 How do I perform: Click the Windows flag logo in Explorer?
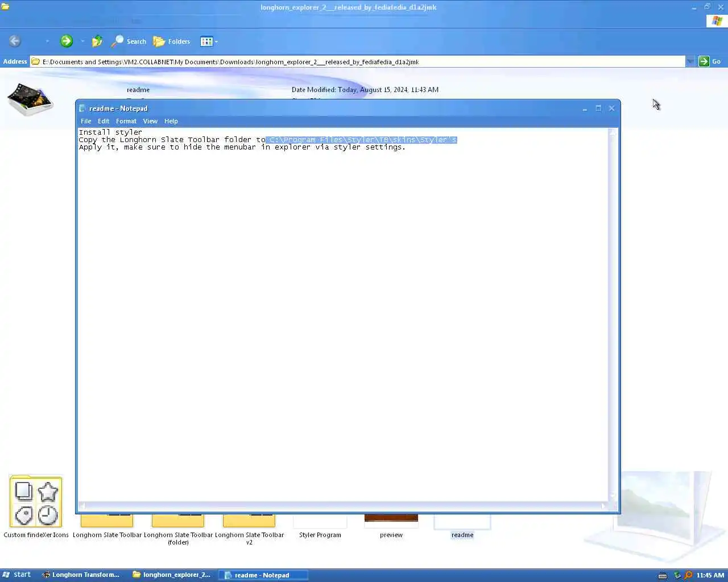pyautogui.click(x=717, y=20)
